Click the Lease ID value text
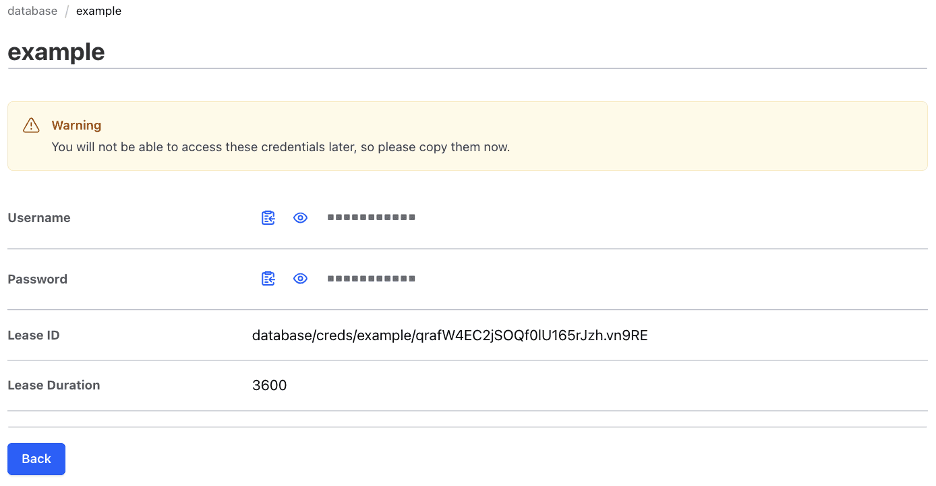Viewport: 936px width, 486px height. [x=449, y=335]
